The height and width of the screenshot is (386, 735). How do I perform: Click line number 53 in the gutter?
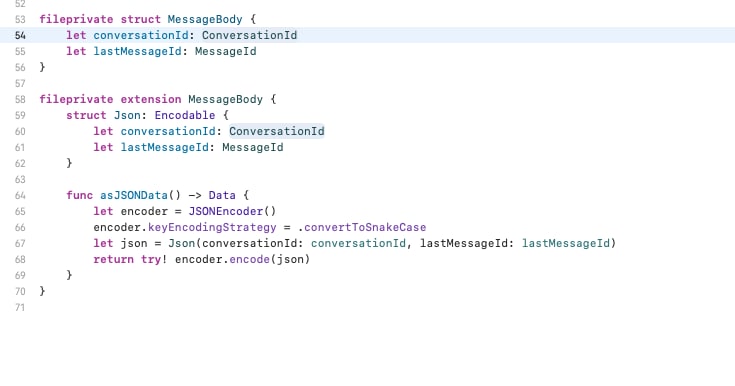point(20,19)
